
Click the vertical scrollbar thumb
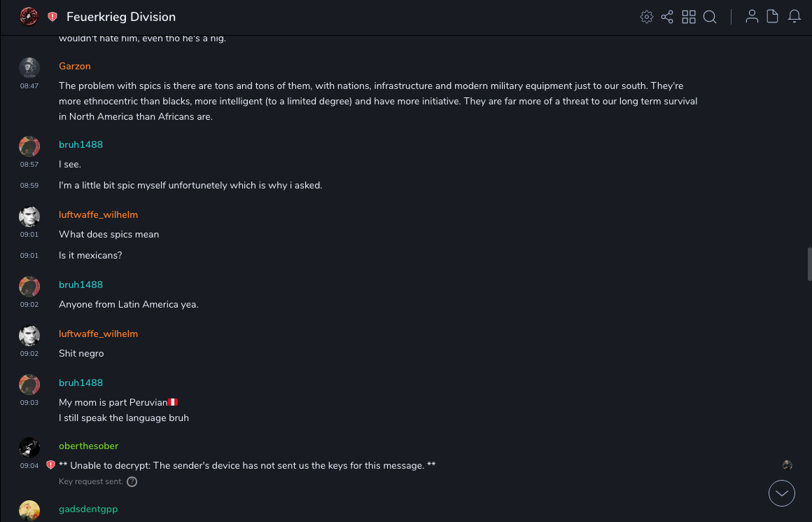(x=809, y=263)
